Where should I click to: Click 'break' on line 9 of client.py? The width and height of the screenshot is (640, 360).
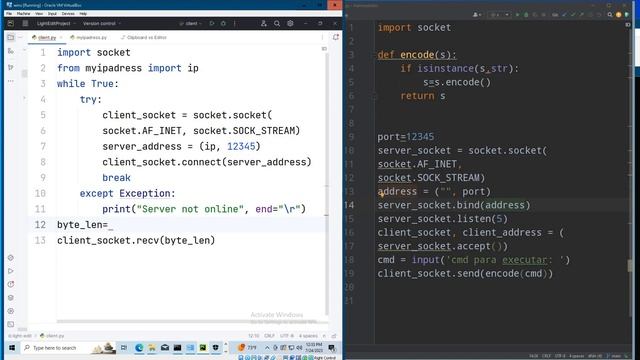click(116, 178)
